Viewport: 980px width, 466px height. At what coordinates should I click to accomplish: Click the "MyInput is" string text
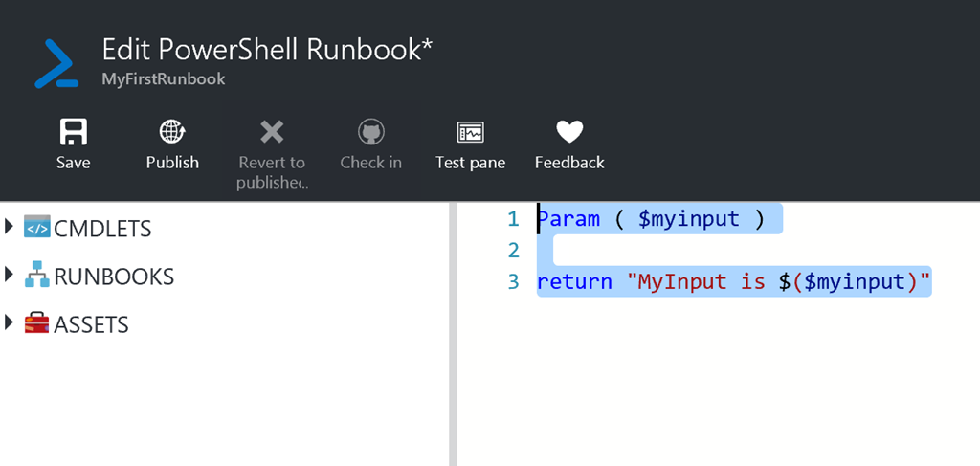[x=696, y=281]
